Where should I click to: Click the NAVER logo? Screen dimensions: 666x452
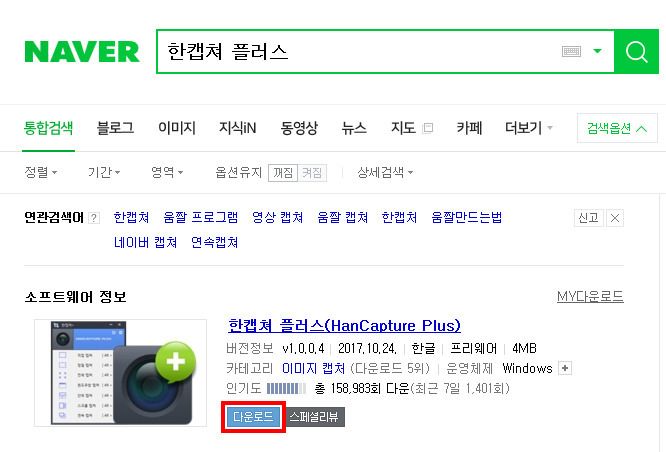pos(82,52)
